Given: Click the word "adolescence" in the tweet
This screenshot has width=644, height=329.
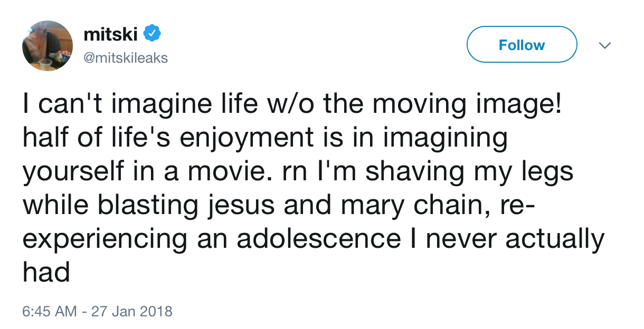Looking at the screenshot, I should click(318, 238).
